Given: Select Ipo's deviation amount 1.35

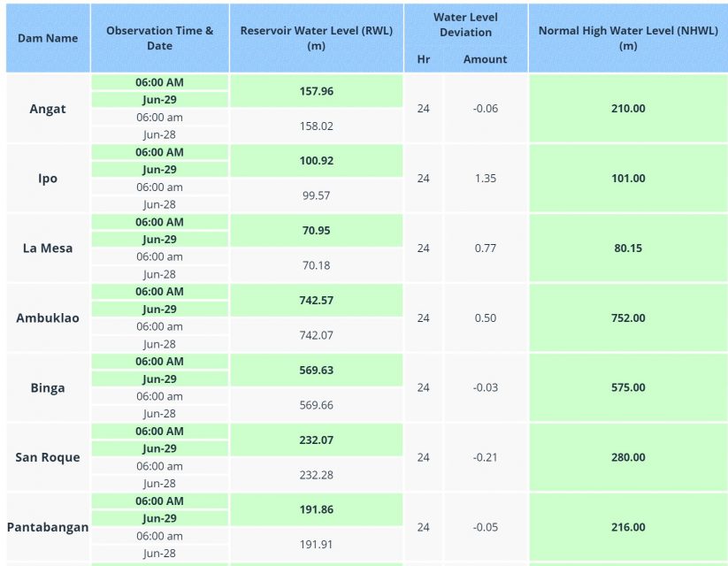Looking at the screenshot, I should [x=485, y=179].
